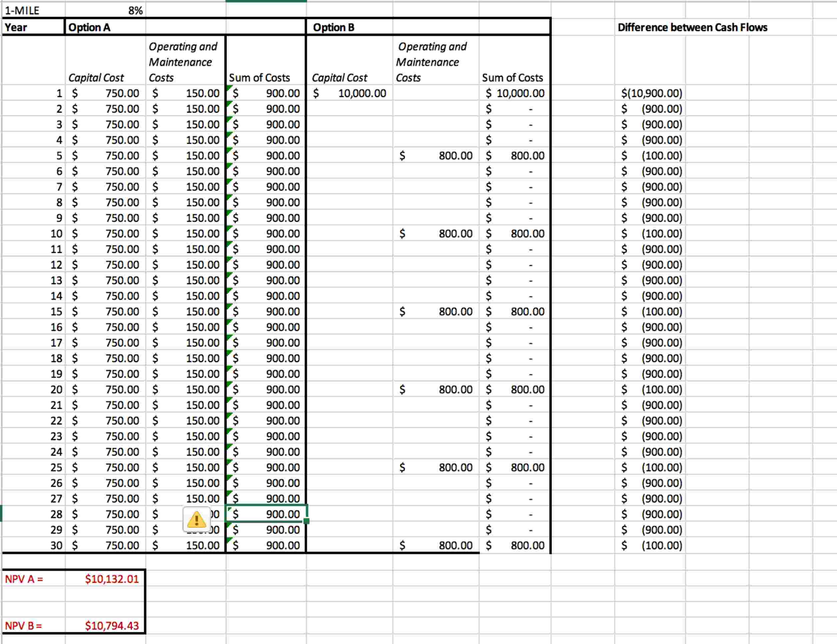Click Option B Sum of Costs header
The width and height of the screenshot is (837, 644).
[512, 78]
